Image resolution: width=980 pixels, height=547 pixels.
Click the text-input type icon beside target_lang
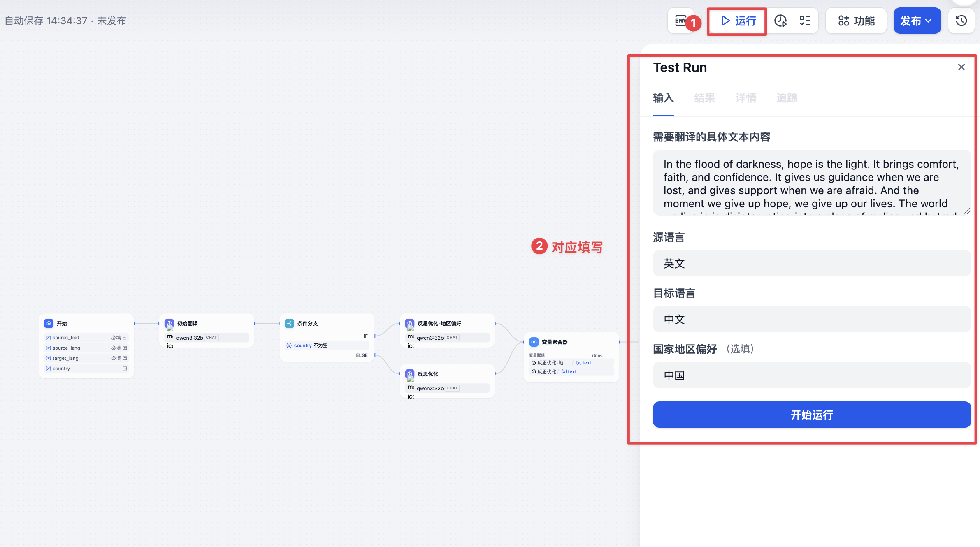(x=125, y=358)
